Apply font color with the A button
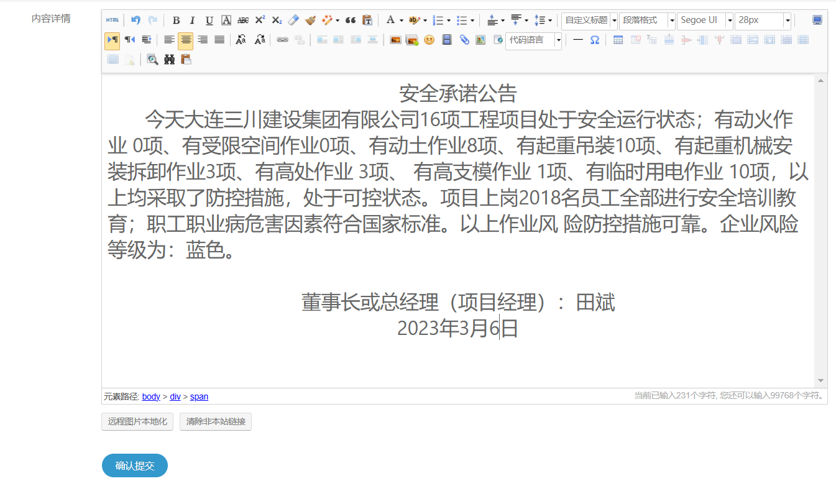 390,21
